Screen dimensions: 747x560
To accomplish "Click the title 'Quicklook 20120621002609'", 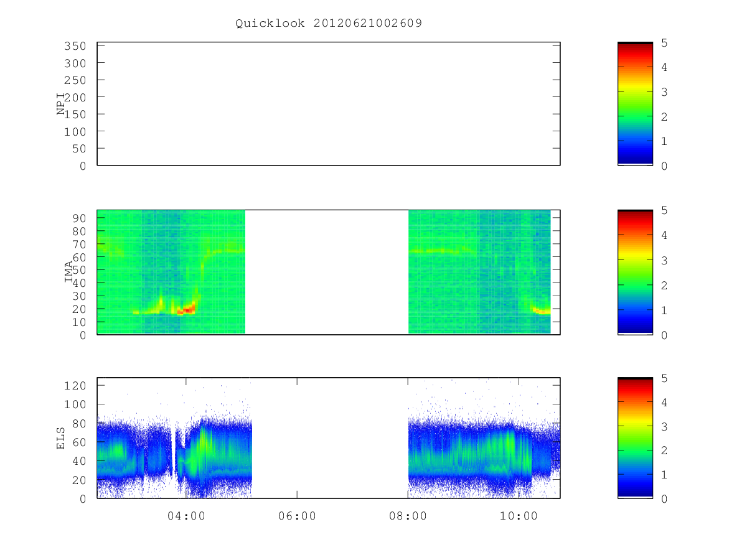I will [329, 24].
